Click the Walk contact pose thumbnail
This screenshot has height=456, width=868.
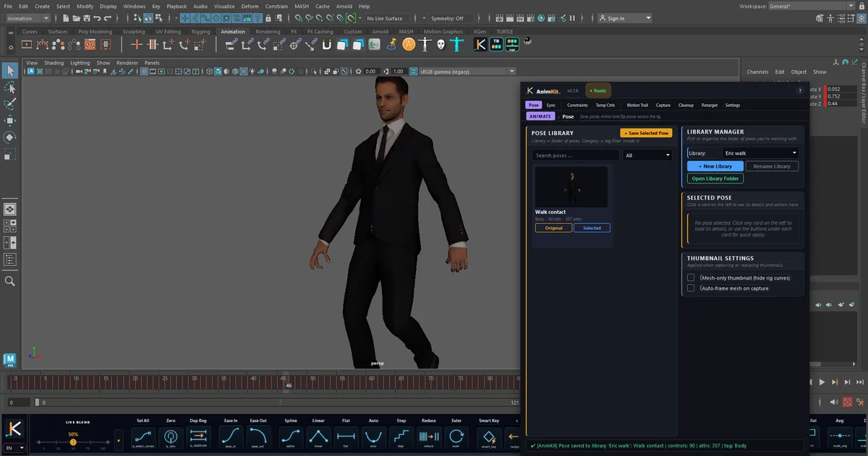[571, 187]
